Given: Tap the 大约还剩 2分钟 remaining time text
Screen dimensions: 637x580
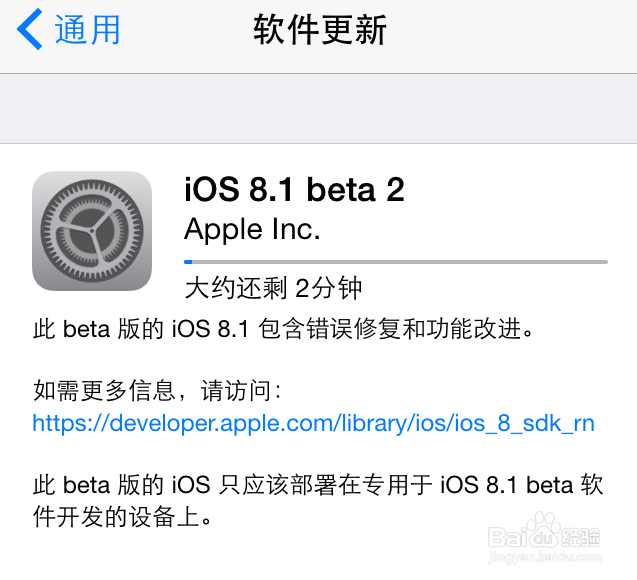Looking at the screenshot, I should pyautogui.click(x=273, y=288).
